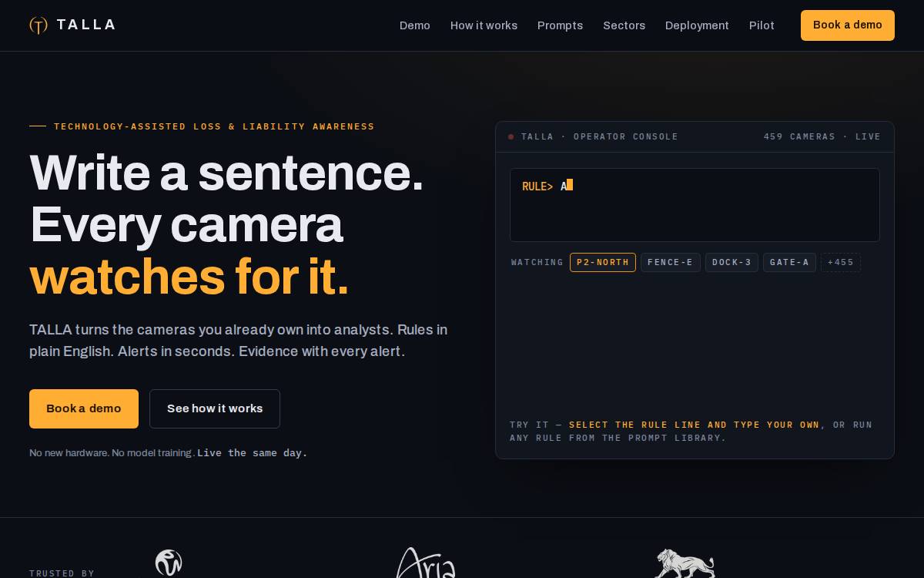Screen dimensions: 924x578
Task: Select the P2-NORTH camera chip
Action: pyautogui.click(x=603, y=262)
